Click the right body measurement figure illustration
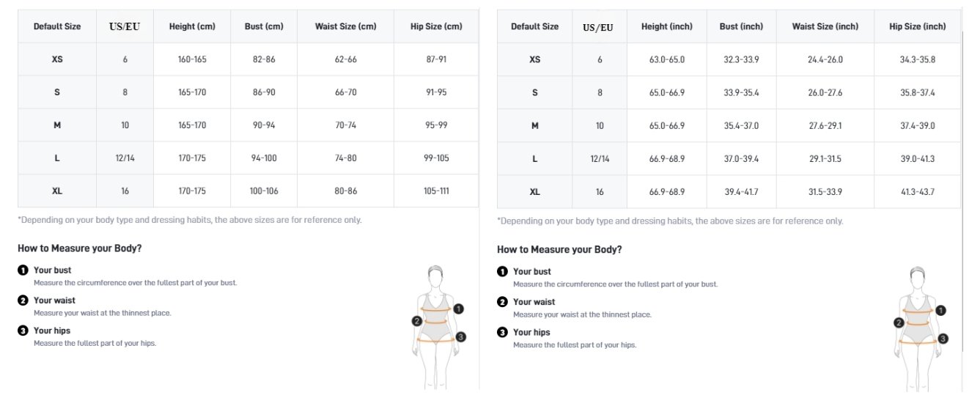980x417 pixels. [921, 328]
